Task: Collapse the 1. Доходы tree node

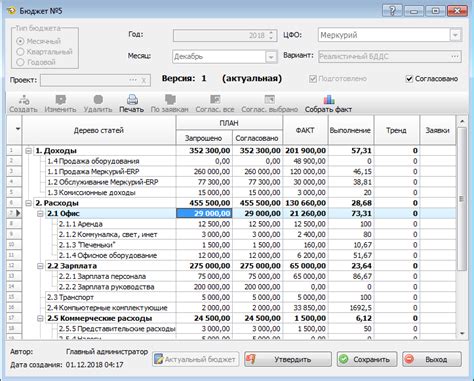Action: 28,151
